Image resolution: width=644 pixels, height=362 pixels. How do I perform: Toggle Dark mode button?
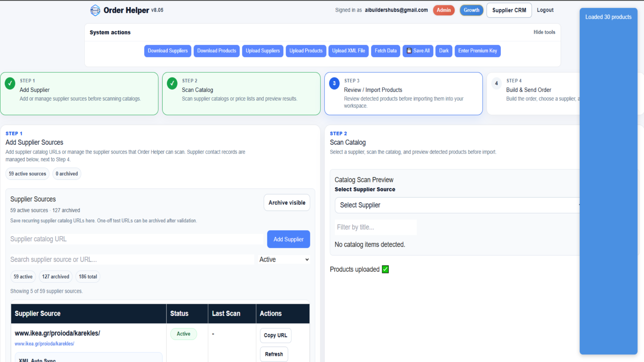coord(444,51)
